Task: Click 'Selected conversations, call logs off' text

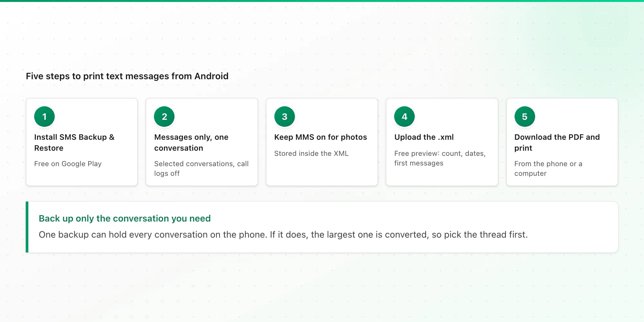Action: click(x=201, y=169)
